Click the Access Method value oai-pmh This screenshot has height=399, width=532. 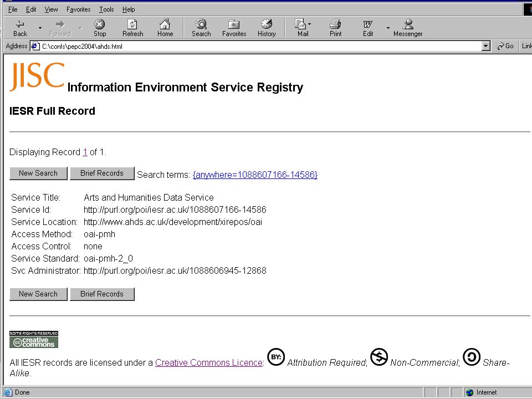[x=99, y=234]
